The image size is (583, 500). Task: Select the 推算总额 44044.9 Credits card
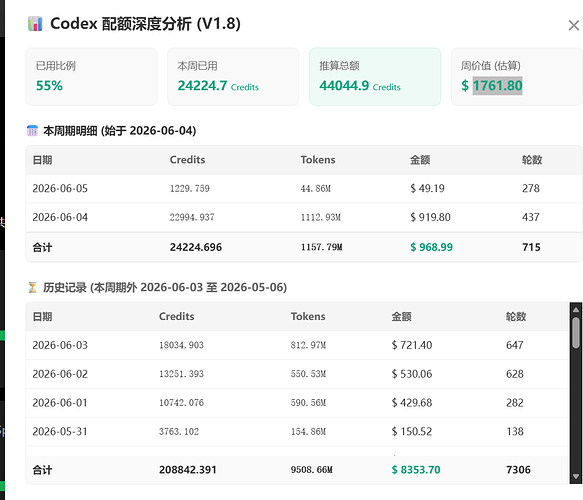coord(375,77)
